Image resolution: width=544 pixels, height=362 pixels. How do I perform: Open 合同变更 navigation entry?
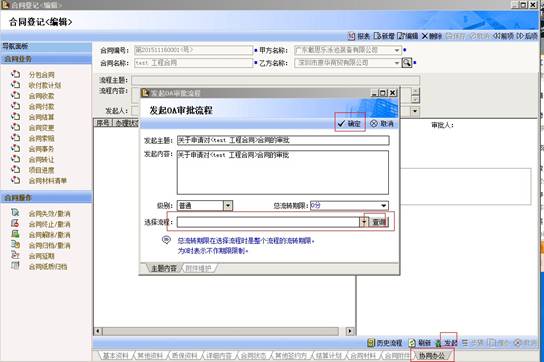click(41, 128)
